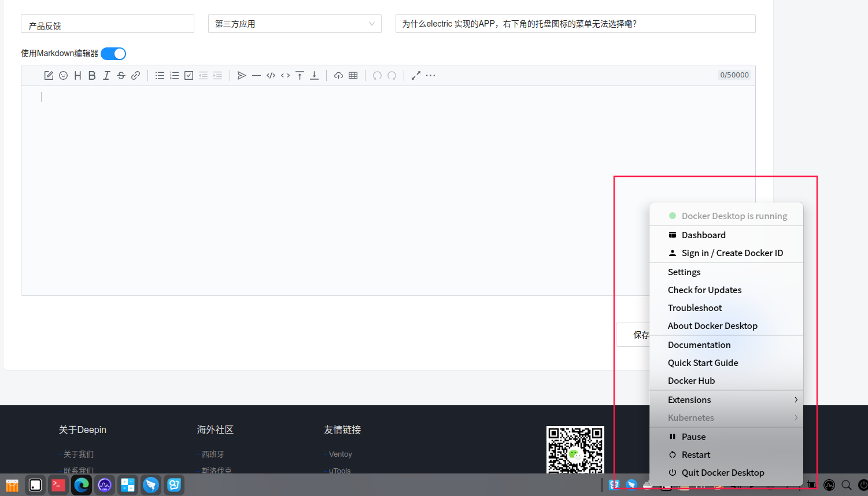Open more editor options (three dots)
Image resolution: width=868 pixels, height=496 pixels.
[430, 76]
